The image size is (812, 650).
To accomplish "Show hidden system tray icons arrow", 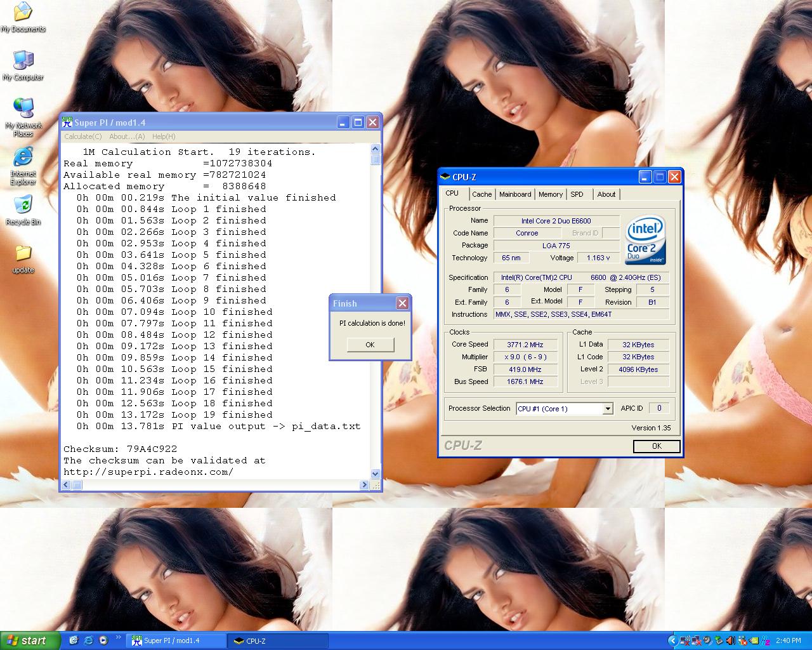I will click(673, 640).
